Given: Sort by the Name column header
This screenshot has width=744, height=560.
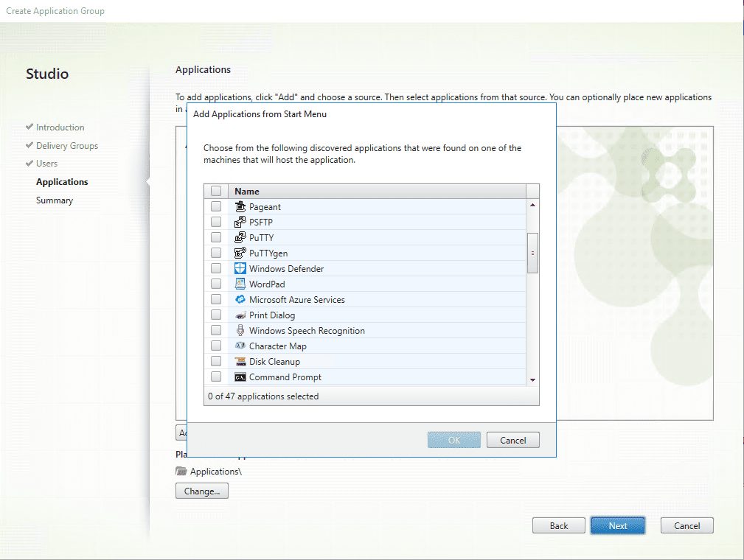Looking at the screenshot, I should [378, 191].
